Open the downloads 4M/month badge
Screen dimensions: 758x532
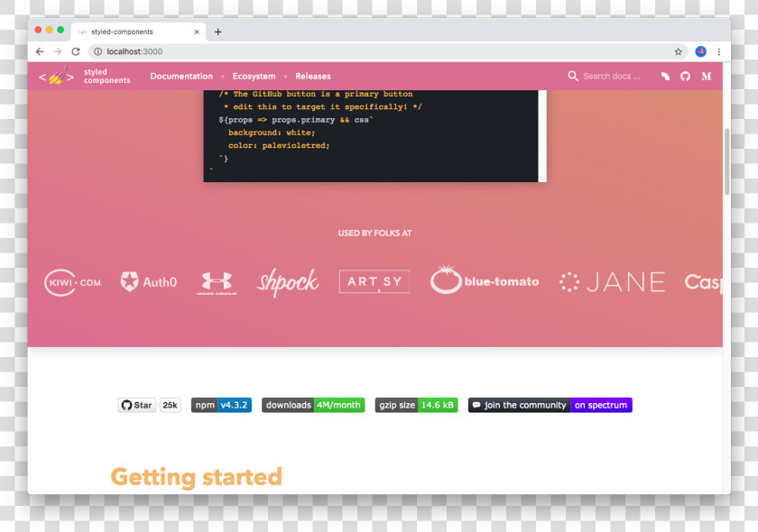tap(313, 405)
